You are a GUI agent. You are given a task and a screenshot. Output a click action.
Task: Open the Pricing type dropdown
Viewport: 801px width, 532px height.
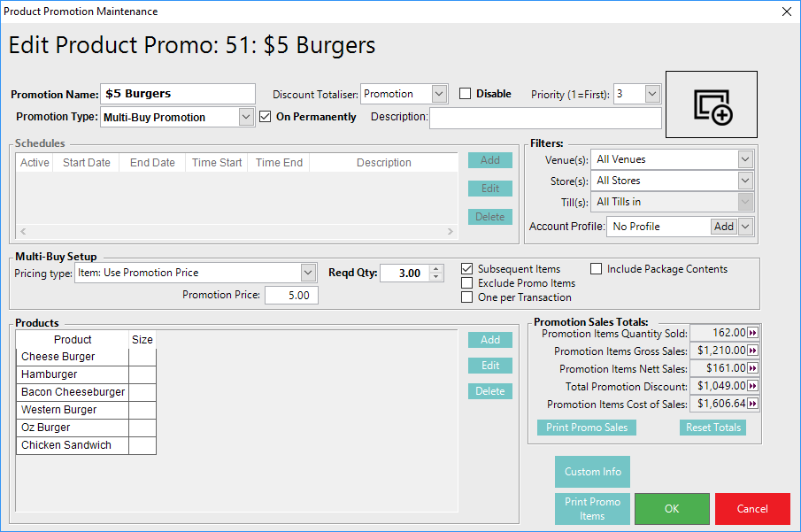click(308, 273)
